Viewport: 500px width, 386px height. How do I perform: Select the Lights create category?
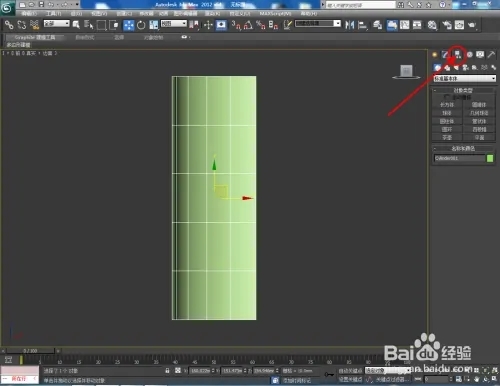click(x=456, y=68)
